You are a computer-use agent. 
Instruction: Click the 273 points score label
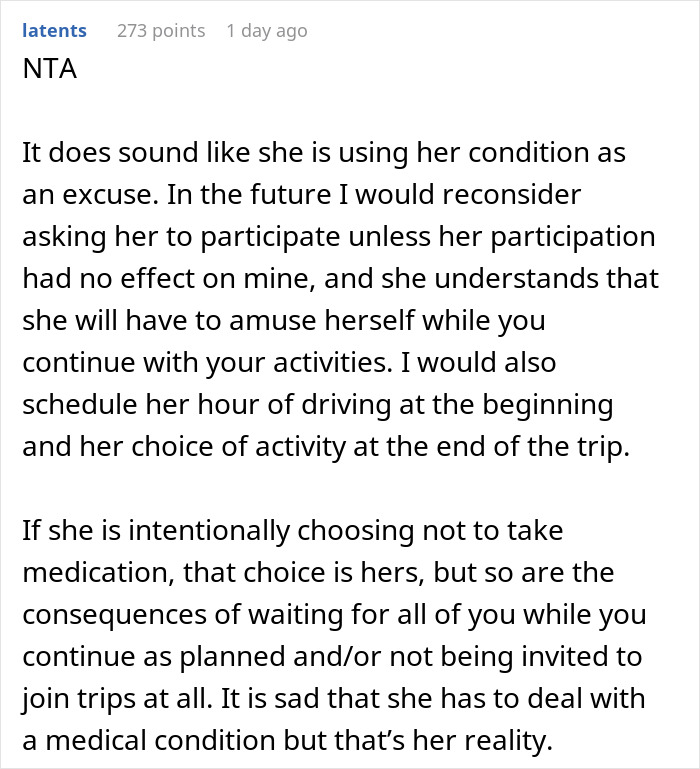pyautogui.click(x=161, y=30)
